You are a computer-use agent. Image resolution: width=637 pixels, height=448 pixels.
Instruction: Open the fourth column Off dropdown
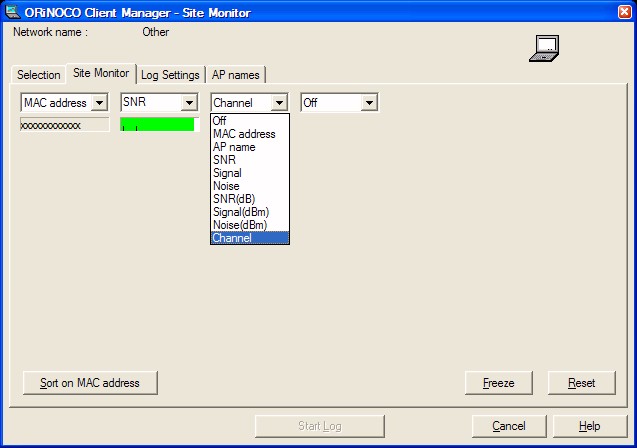click(368, 103)
